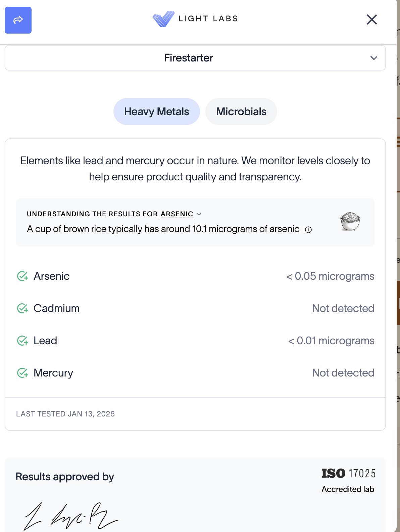The height and width of the screenshot is (532, 400).
Task: Click the brown rice bowl image
Action: (350, 221)
